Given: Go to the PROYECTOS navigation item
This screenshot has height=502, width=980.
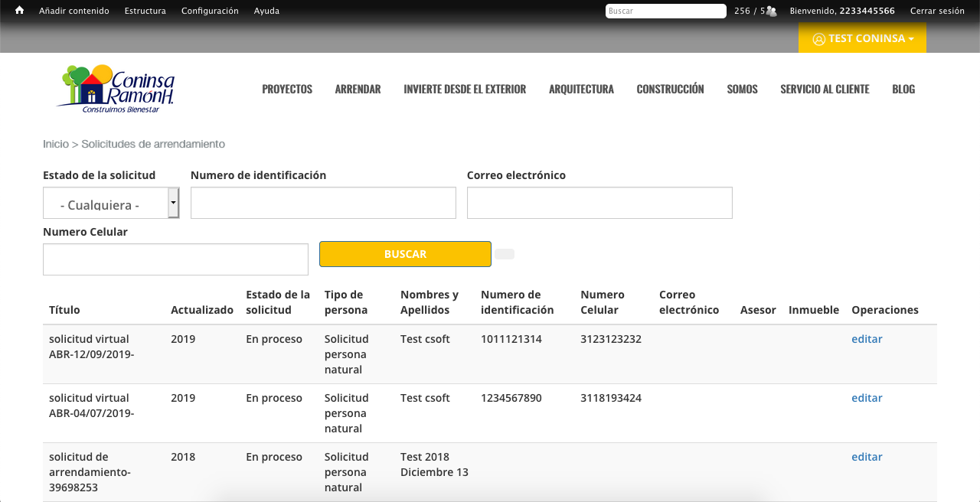Looking at the screenshot, I should coord(287,89).
